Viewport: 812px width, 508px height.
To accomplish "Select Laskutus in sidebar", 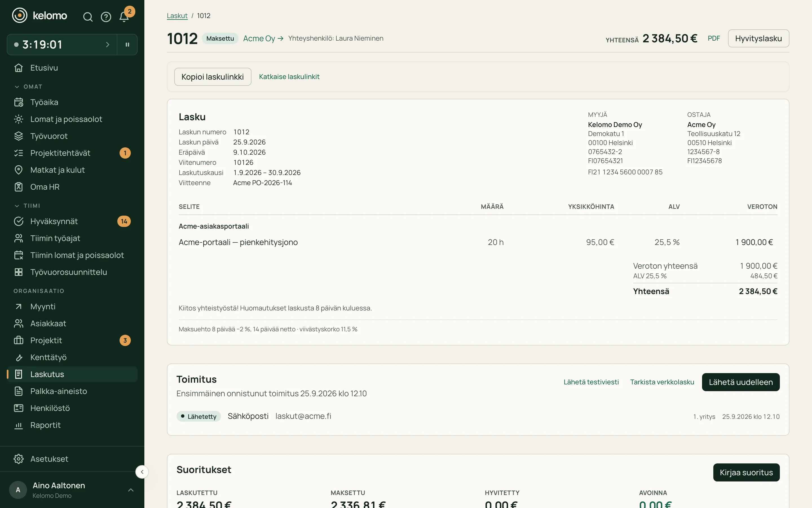I will point(72,374).
